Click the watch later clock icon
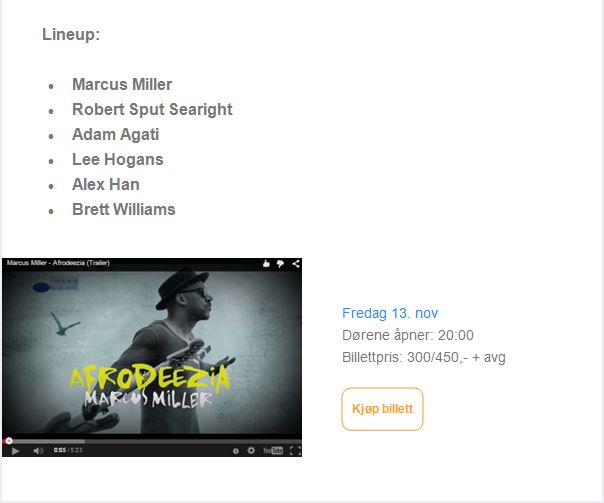This screenshot has height=503, width=604. point(236,451)
